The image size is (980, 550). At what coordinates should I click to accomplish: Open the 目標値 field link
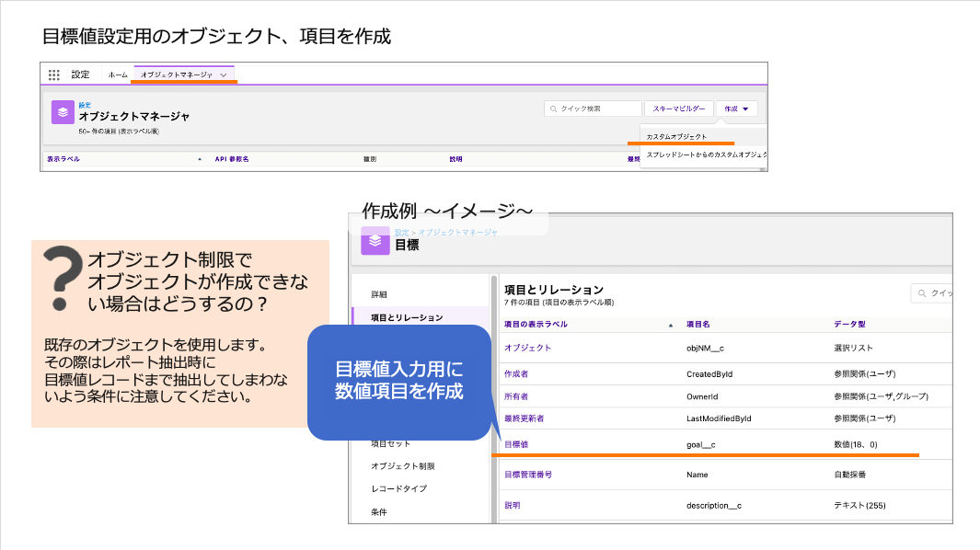pyautogui.click(x=516, y=444)
